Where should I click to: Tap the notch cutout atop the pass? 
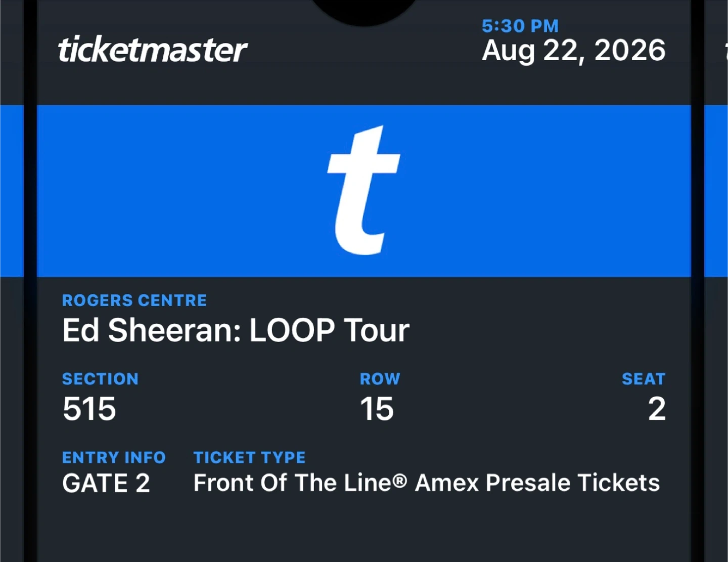click(x=364, y=10)
